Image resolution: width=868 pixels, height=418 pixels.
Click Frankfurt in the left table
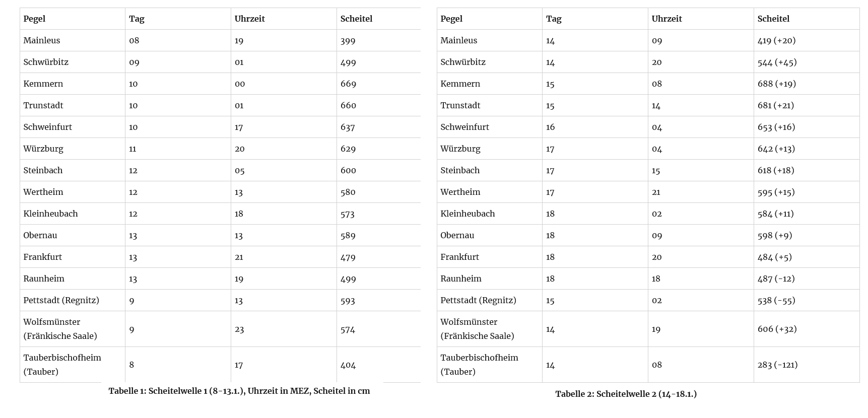tap(42, 257)
